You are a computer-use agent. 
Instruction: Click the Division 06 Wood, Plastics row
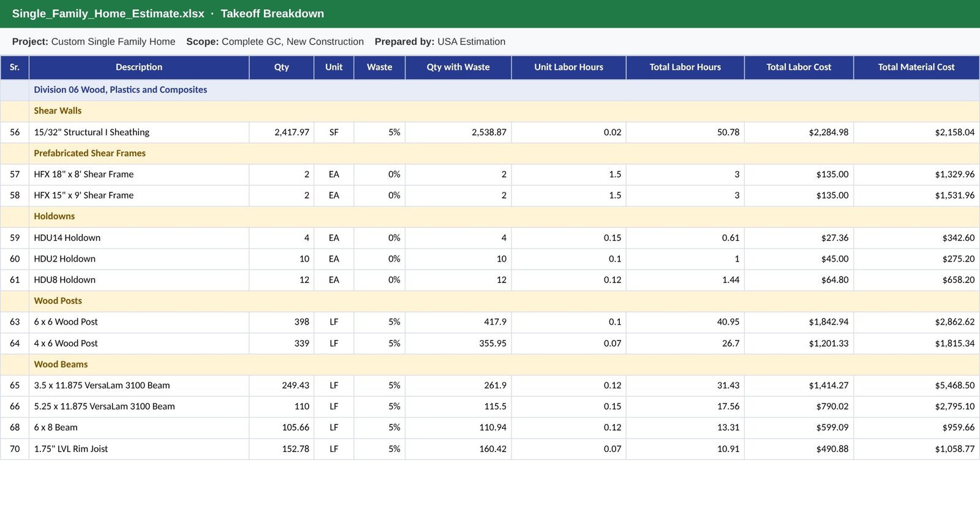point(490,90)
